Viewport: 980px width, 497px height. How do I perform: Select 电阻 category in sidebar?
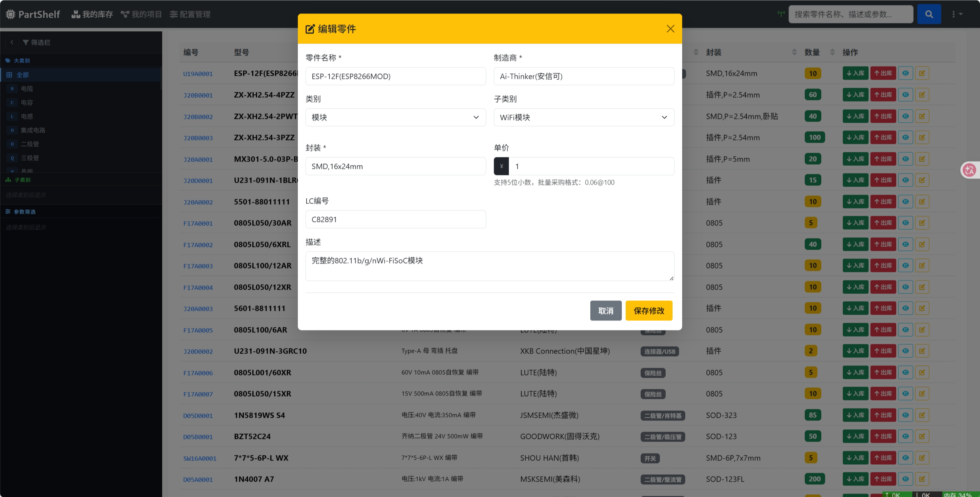81,88
